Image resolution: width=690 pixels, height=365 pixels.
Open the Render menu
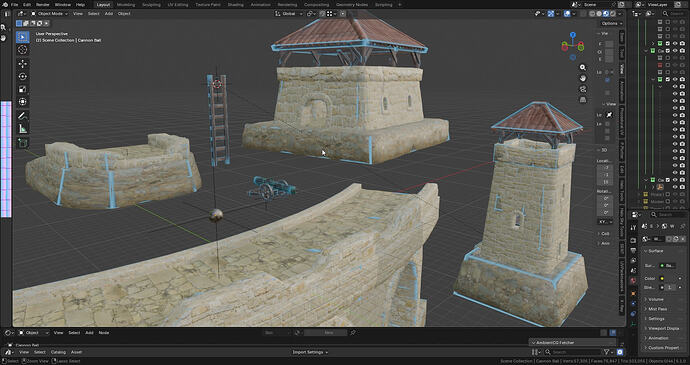pos(43,4)
